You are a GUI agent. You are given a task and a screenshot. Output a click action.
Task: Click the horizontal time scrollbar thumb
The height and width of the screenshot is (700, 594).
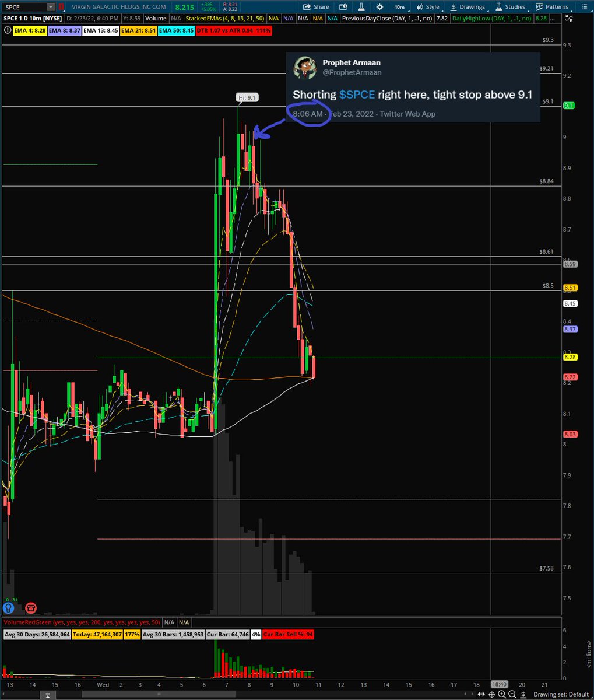pos(159,694)
